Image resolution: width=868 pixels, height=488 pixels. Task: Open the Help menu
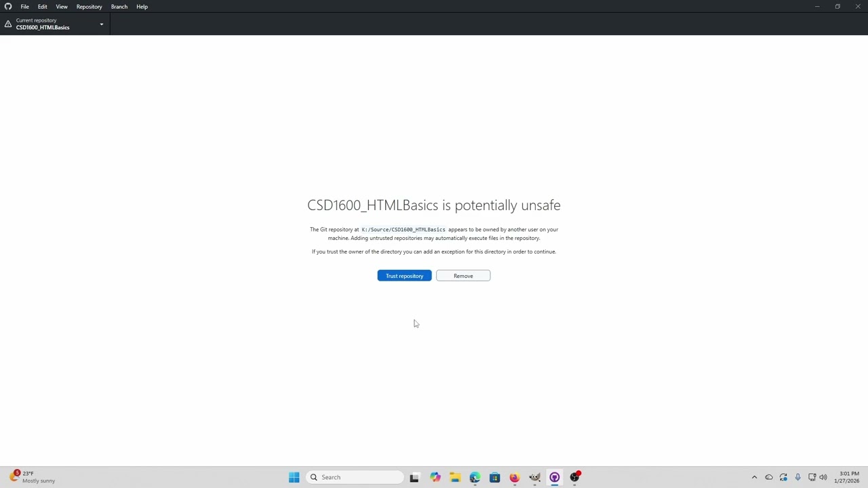point(142,7)
